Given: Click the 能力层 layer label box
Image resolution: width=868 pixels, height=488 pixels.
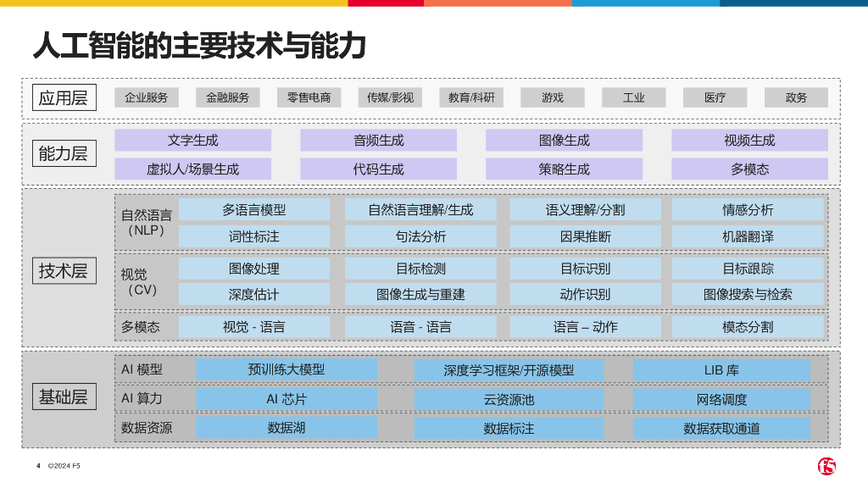Looking at the screenshot, I should coord(64,153).
